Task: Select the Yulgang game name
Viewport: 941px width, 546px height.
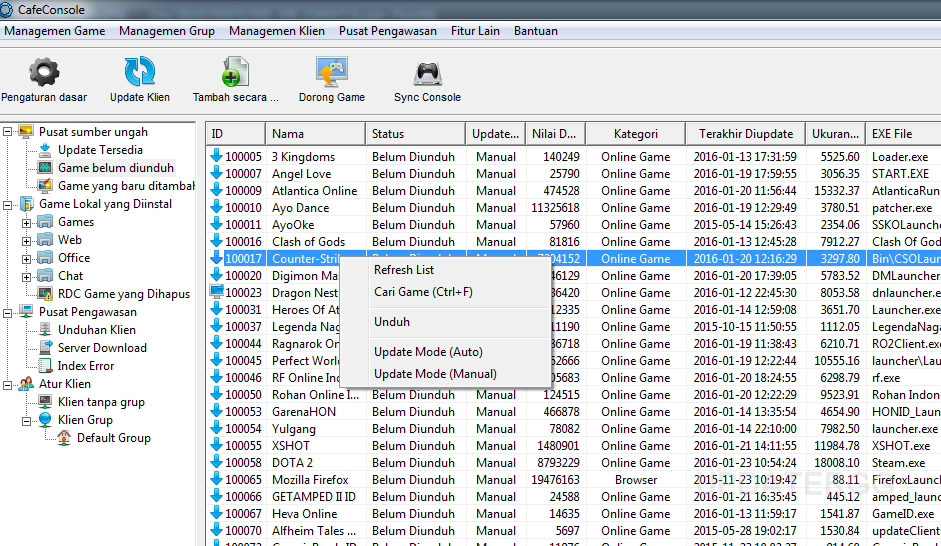Action: tap(293, 429)
